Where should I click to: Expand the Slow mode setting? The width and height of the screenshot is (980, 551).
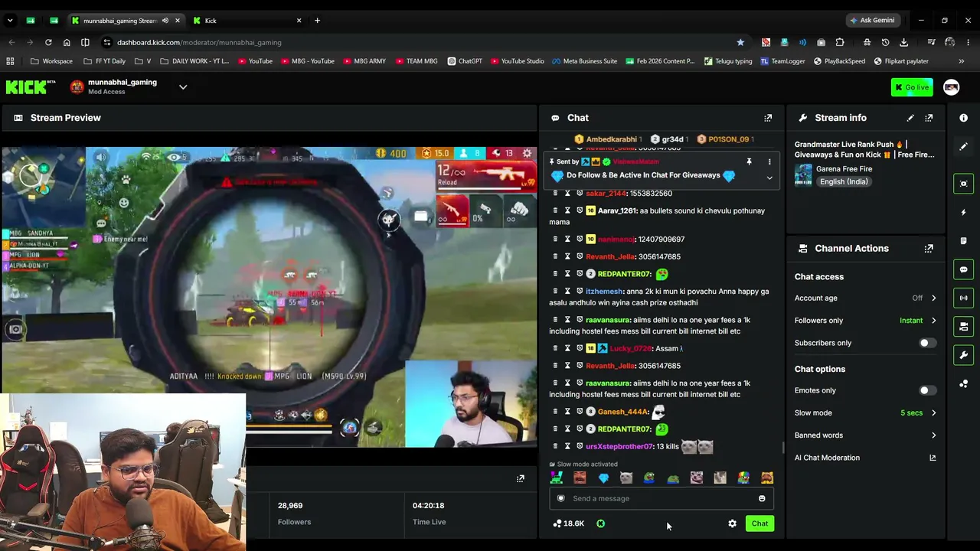tap(933, 413)
